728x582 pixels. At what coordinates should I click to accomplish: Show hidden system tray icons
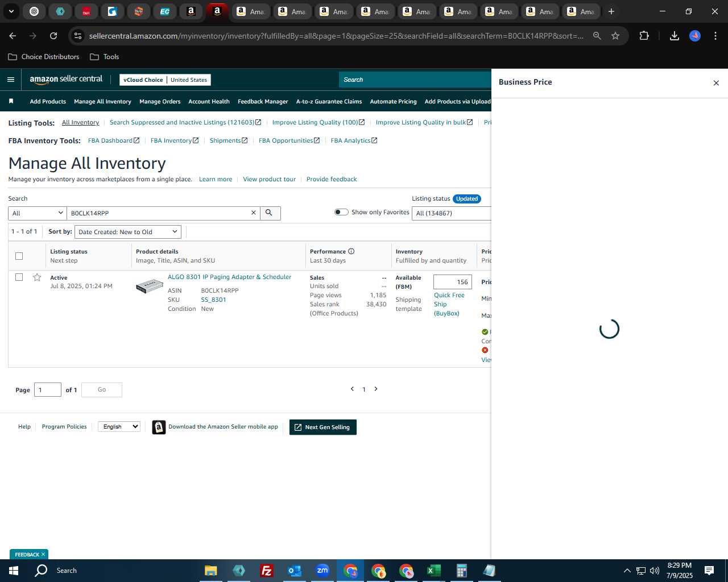627,571
